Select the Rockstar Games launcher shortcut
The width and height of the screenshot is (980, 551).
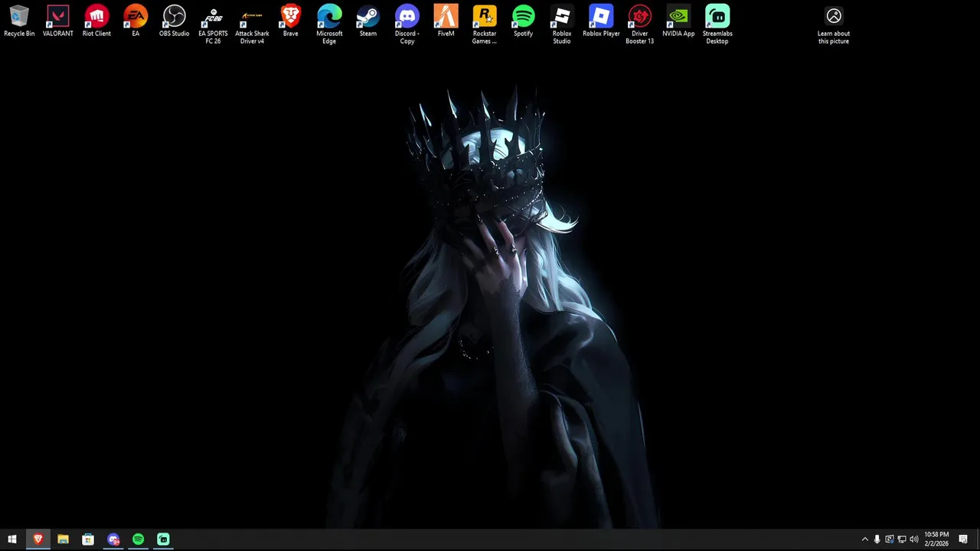coord(485,24)
